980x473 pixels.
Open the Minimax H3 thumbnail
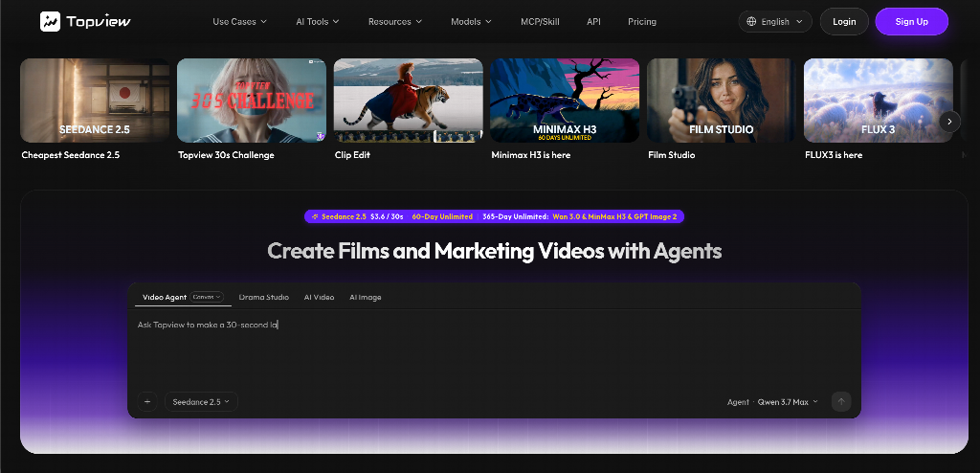[x=565, y=101]
